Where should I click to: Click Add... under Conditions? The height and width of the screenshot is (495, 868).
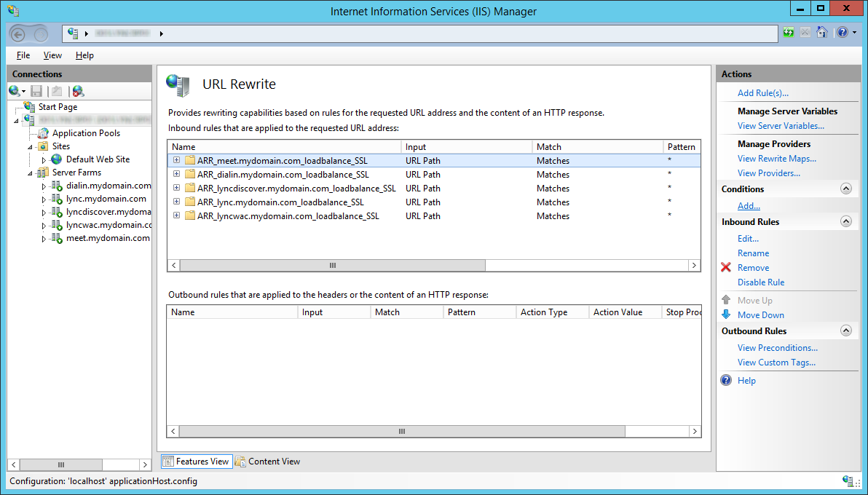tap(749, 205)
